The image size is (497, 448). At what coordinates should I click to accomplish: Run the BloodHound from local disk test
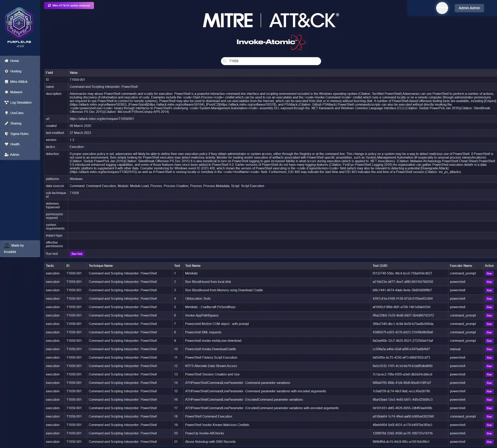point(489,282)
